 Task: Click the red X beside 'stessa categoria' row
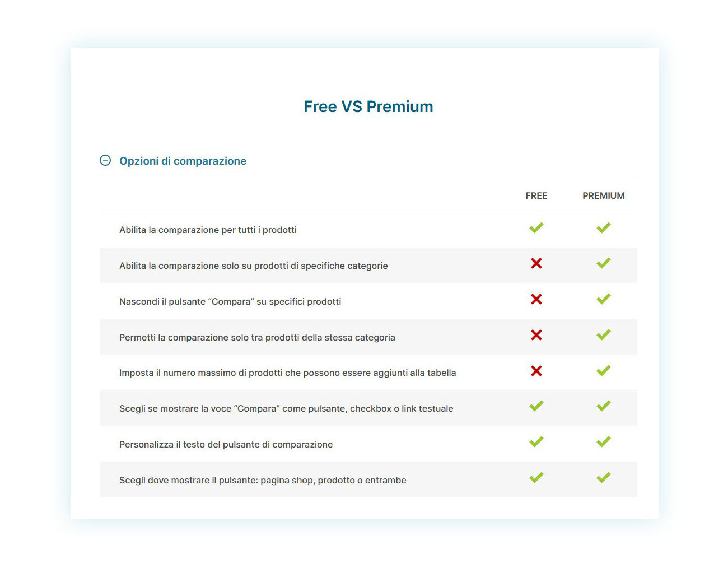[x=536, y=335]
